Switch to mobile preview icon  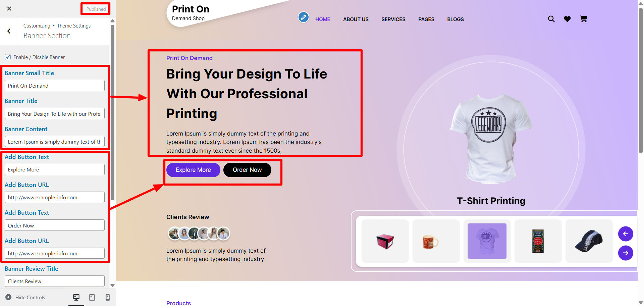[108, 297]
